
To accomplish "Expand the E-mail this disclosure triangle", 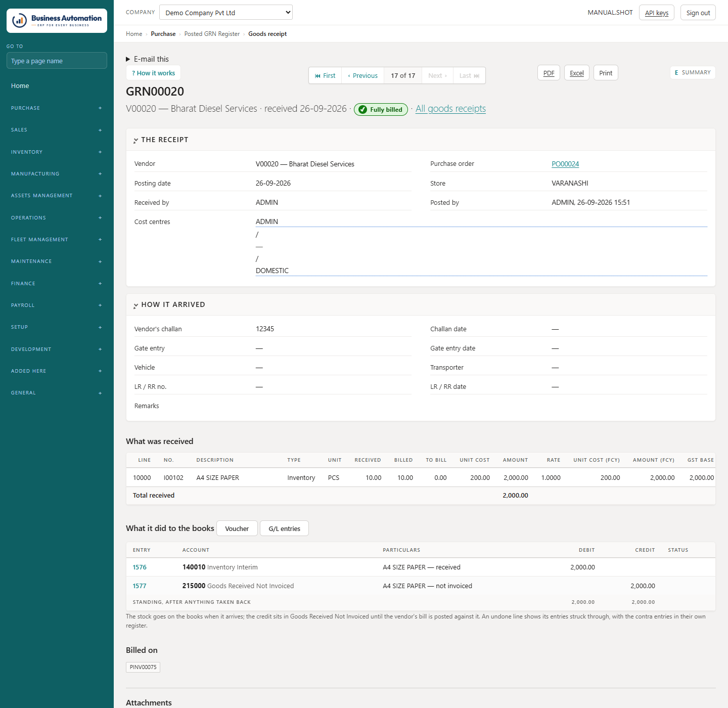I will pos(128,59).
